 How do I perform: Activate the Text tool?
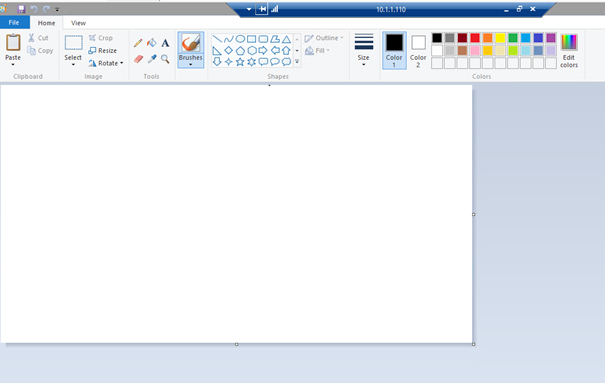point(165,43)
